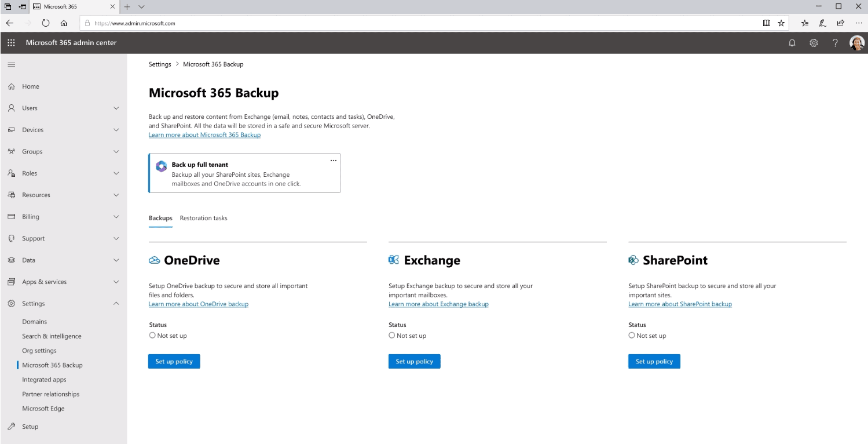This screenshot has width=868, height=444.
Task: Open Learn more about Microsoft 365 Backup
Action: pos(204,135)
